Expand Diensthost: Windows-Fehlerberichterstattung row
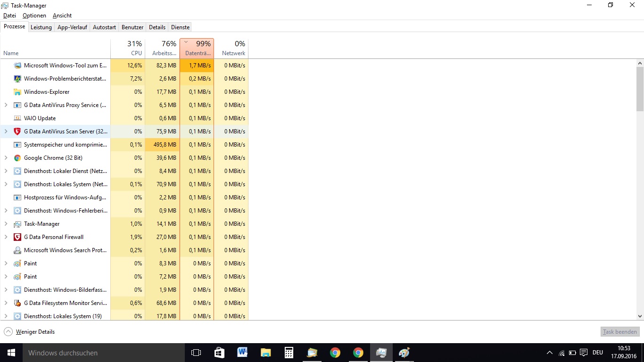This screenshot has width=644, height=362. pyautogui.click(x=6, y=211)
